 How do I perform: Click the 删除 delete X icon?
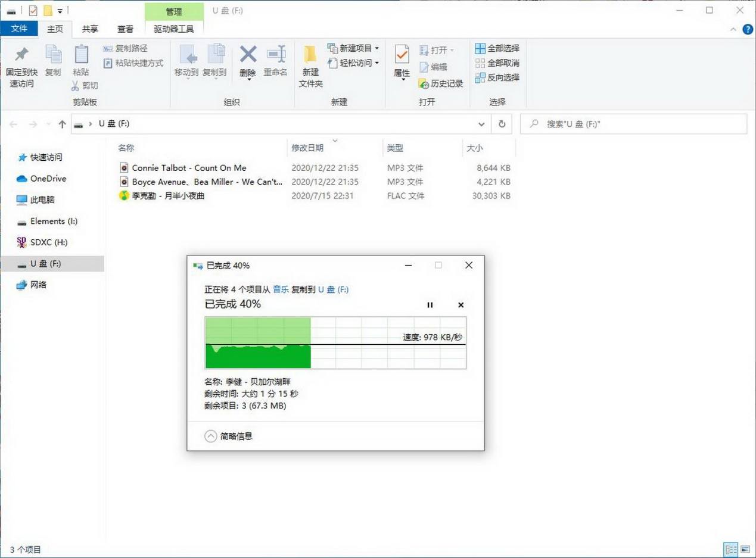pos(248,55)
